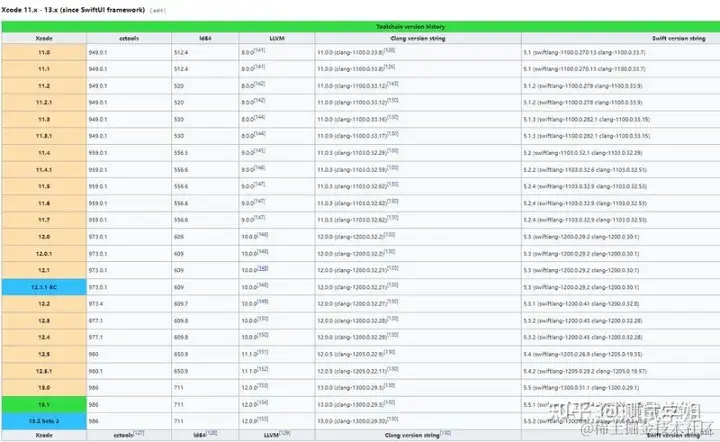Open reference [146] in the 11.4.1 LLVM cell
This screenshot has width=720, height=442.
click(x=259, y=168)
